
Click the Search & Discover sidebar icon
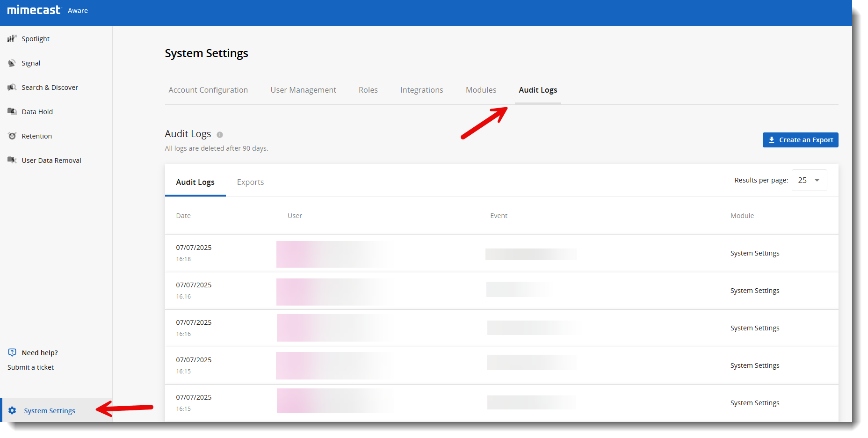click(x=12, y=88)
